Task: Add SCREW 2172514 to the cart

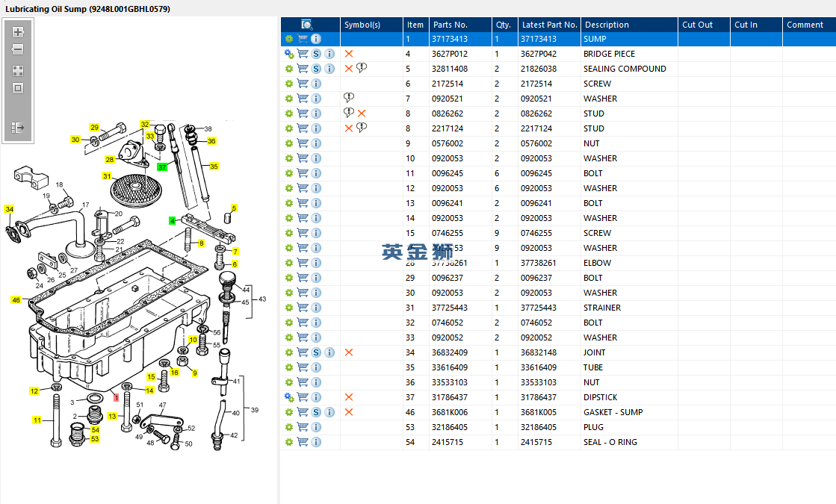Action: pos(303,84)
